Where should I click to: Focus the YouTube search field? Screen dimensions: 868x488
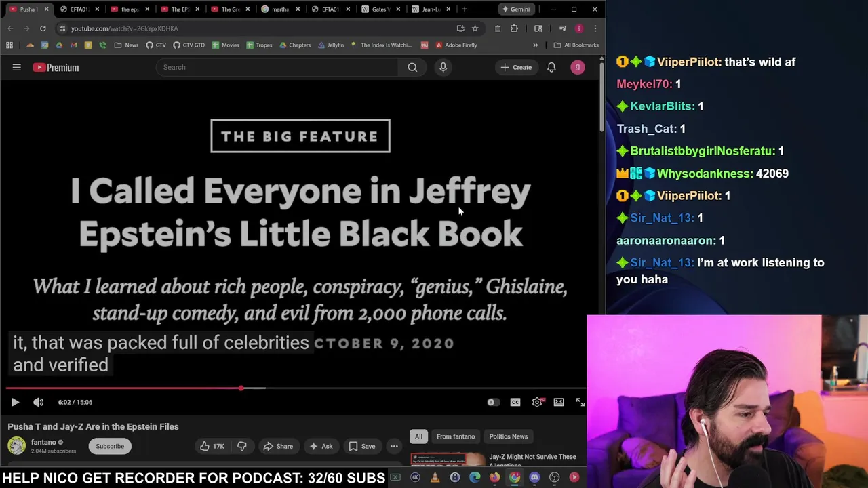277,67
